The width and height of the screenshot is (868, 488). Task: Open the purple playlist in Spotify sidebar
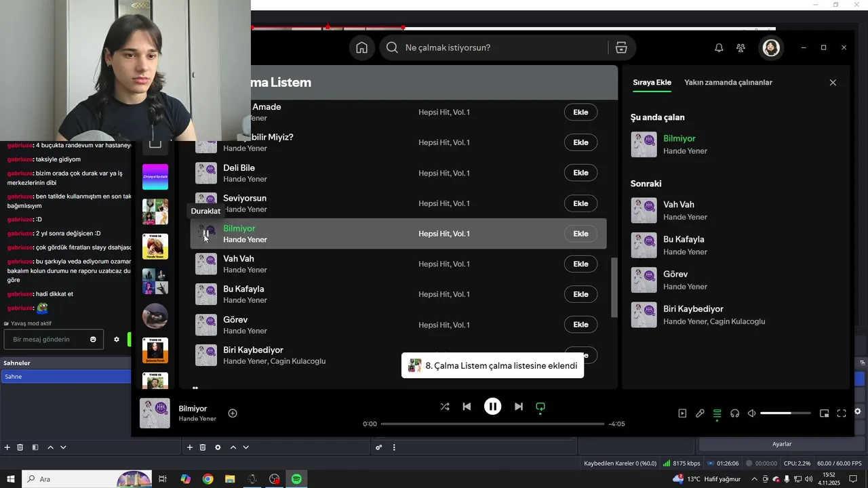point(155,177)
